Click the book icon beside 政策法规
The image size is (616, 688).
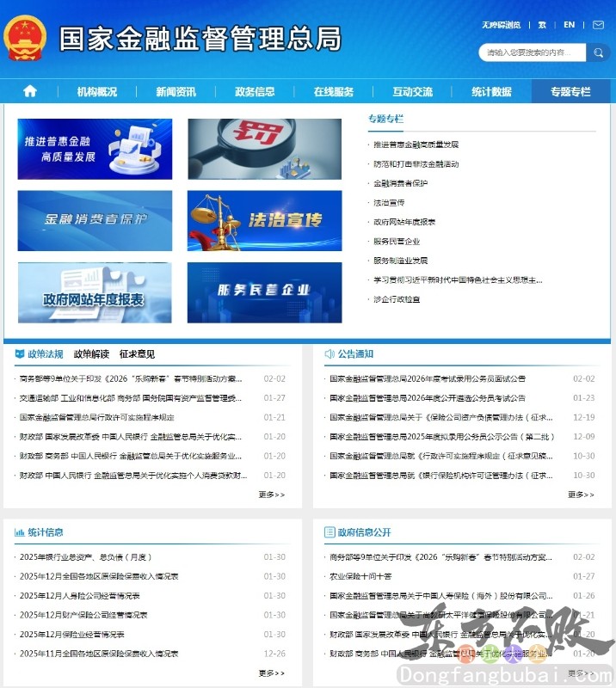pos(20,353)
